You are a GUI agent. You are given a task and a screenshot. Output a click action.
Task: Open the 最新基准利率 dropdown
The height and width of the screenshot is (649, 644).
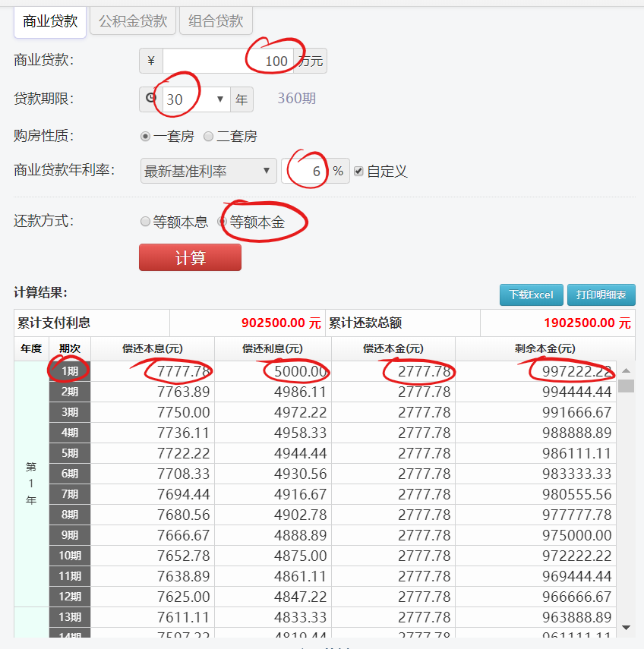point(208,171)
